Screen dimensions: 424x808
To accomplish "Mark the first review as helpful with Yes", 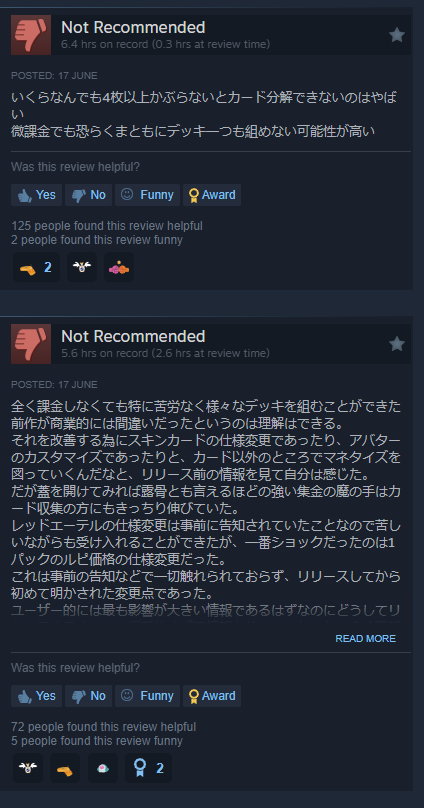I will pos(37,195).
